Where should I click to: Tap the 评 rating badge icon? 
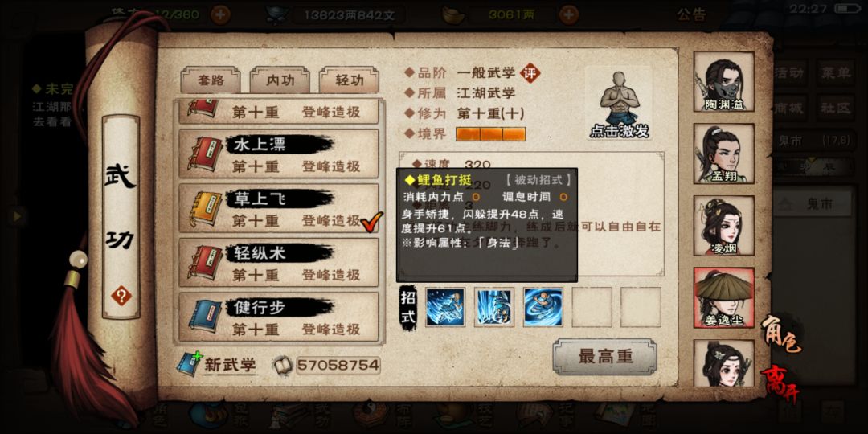530,73
